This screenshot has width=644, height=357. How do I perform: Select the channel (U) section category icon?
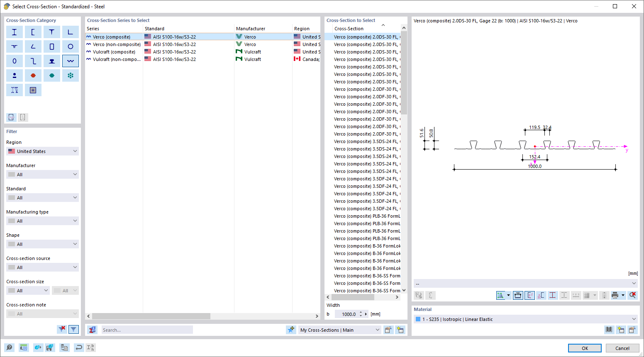point(33,32)
